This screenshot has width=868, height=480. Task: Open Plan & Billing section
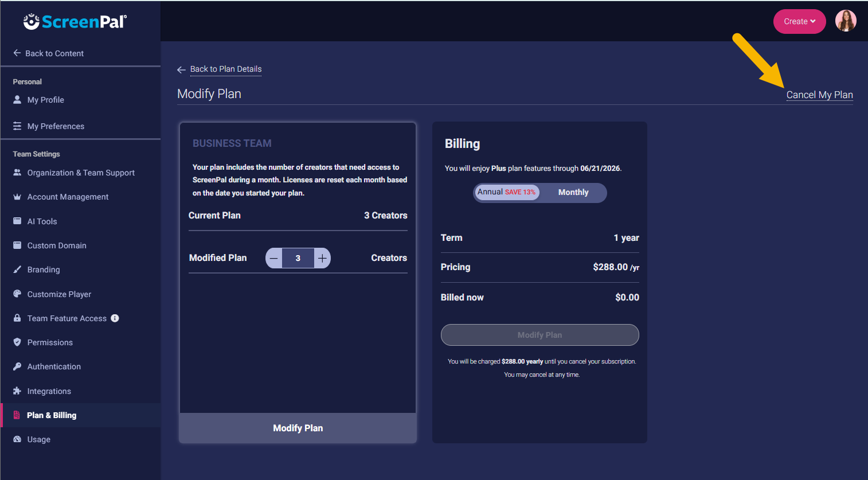[52, 415]
